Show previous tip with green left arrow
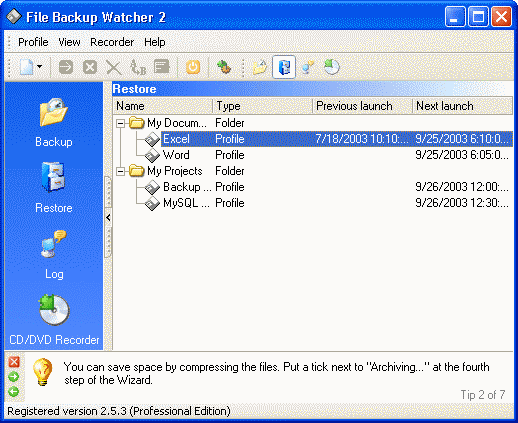The image size is (518, 423). click(x=14, y=392)
